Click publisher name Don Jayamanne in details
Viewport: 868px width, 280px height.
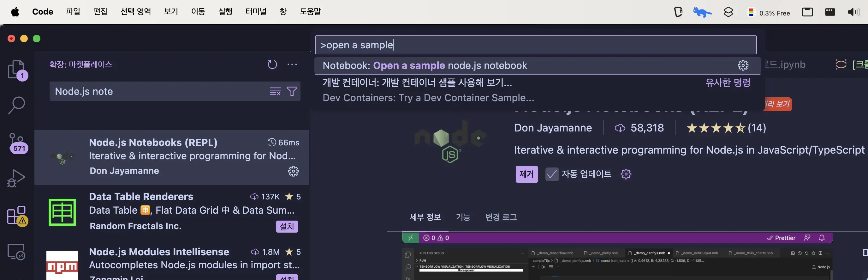[x=553, y=128]
